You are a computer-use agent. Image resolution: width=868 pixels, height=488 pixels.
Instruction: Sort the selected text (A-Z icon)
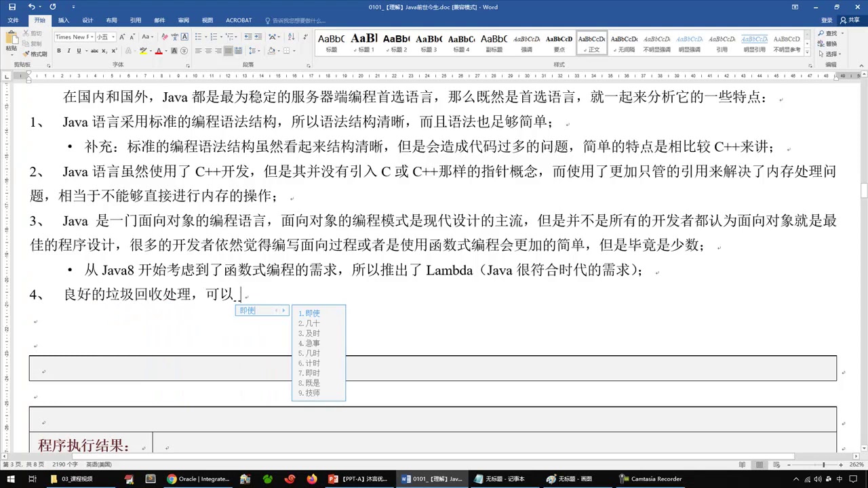[292, 37]
